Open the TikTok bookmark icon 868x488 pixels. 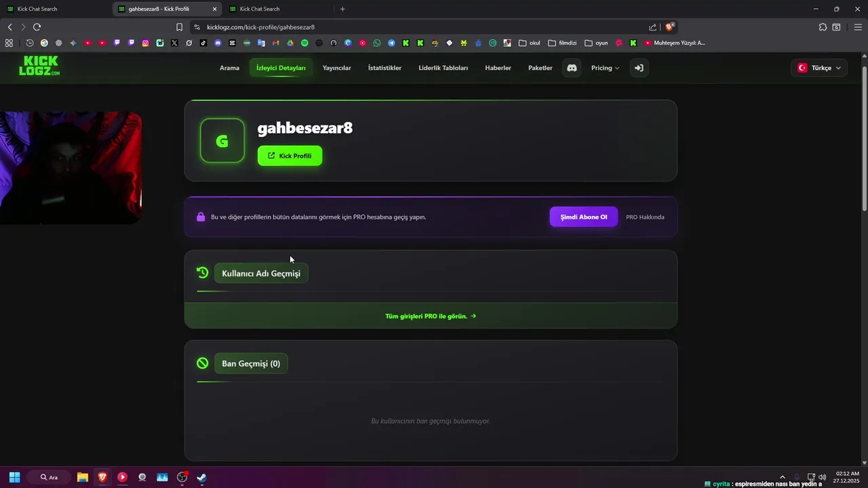click(203, 43)
